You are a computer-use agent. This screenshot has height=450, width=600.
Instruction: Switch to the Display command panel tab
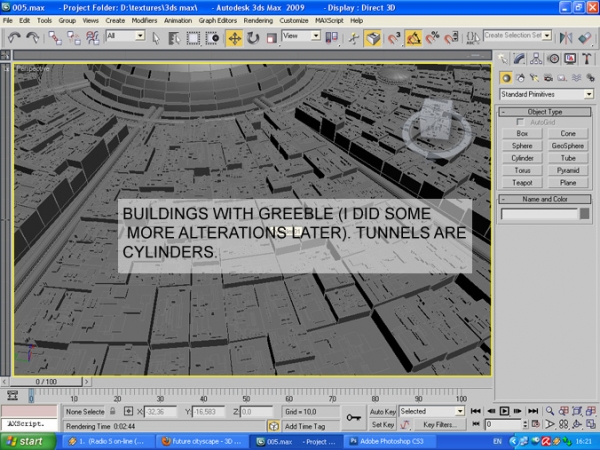570,59
